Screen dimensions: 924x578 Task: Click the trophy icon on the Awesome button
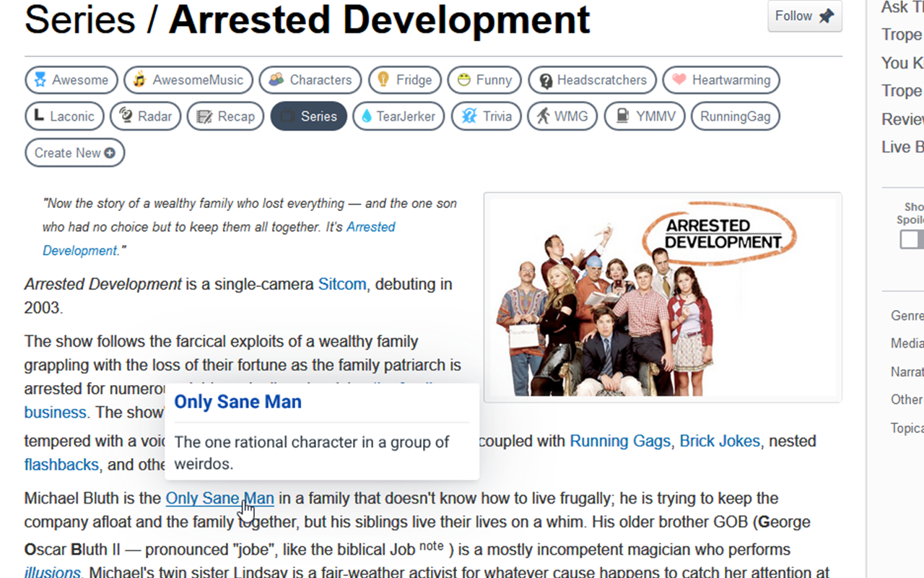coord(42,80)
